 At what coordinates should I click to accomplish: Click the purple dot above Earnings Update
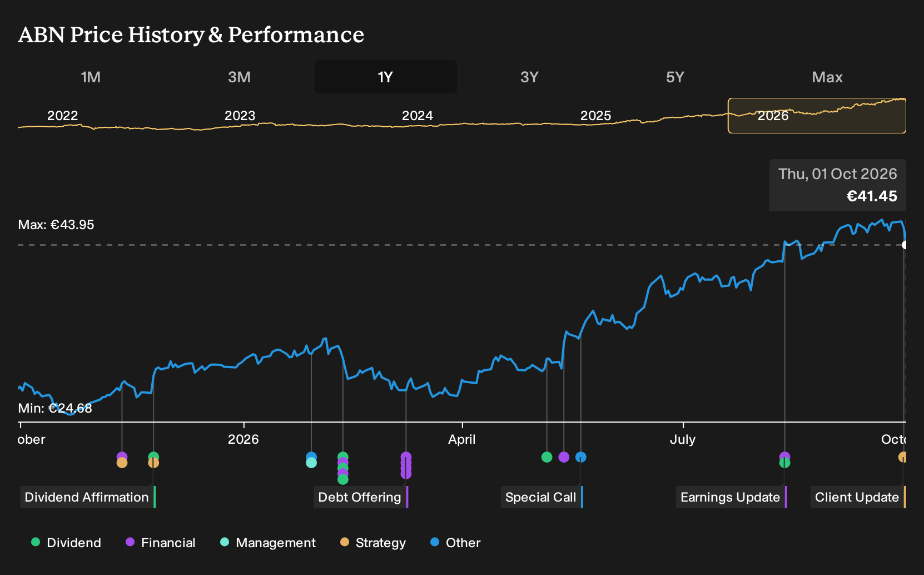pos(784,457)
